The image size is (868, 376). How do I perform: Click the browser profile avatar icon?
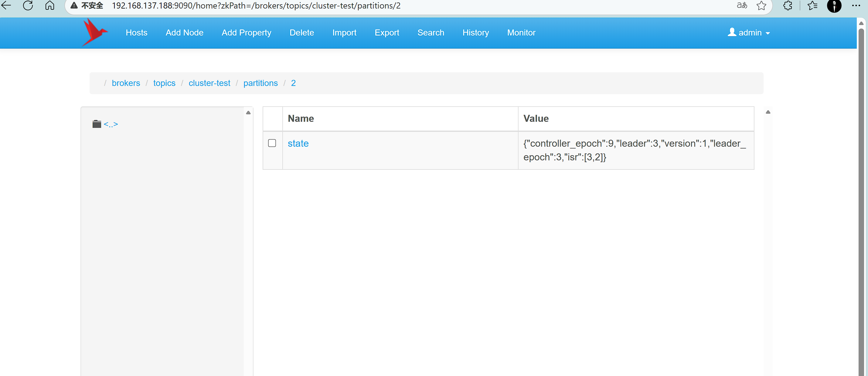(834, 5)
